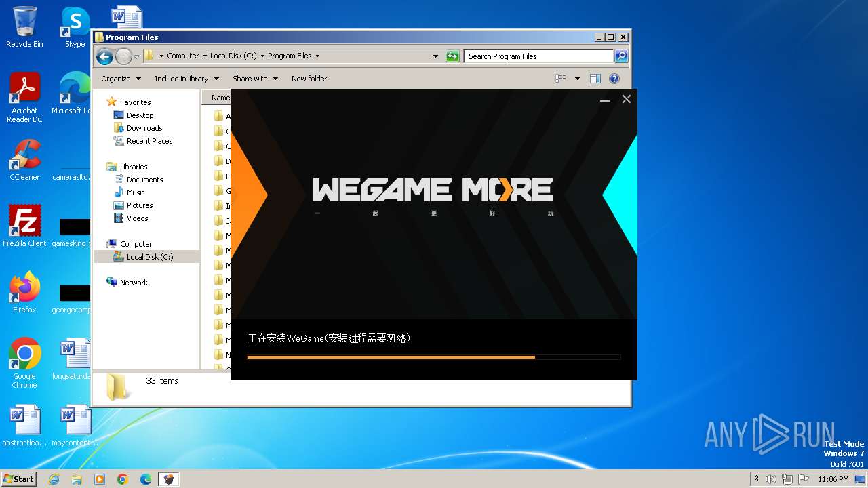Show hidden tray icons arrow
Image resolution: width=868 pixels, height=488 pixels.
[x=756, y=479]
